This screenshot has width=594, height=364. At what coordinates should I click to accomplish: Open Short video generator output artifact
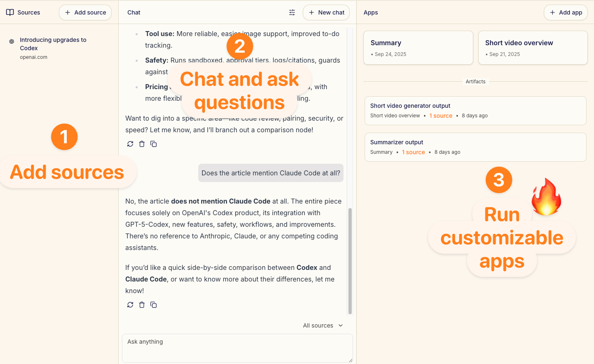[x=475, y=110]
